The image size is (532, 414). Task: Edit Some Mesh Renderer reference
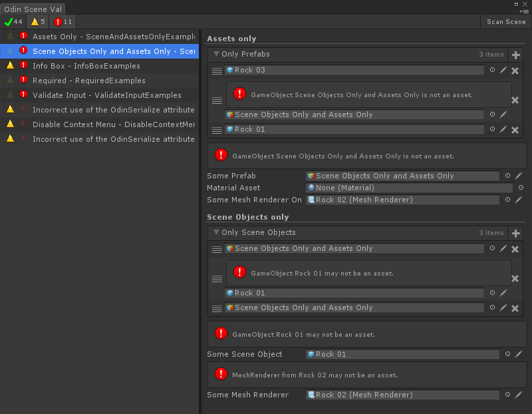pyautogui.click(x=519, y=395)
